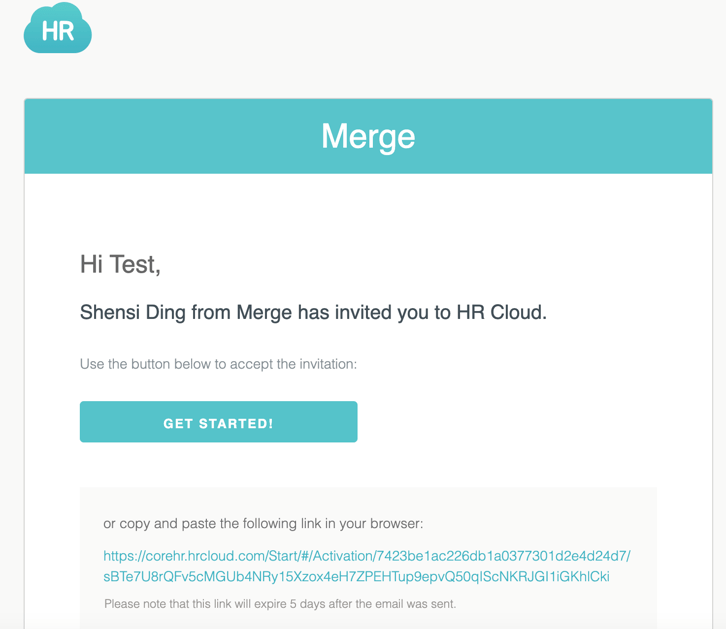Click "accept the invitation:" phrase
Screen dimensions: 726x629
(x=294, y=364)
